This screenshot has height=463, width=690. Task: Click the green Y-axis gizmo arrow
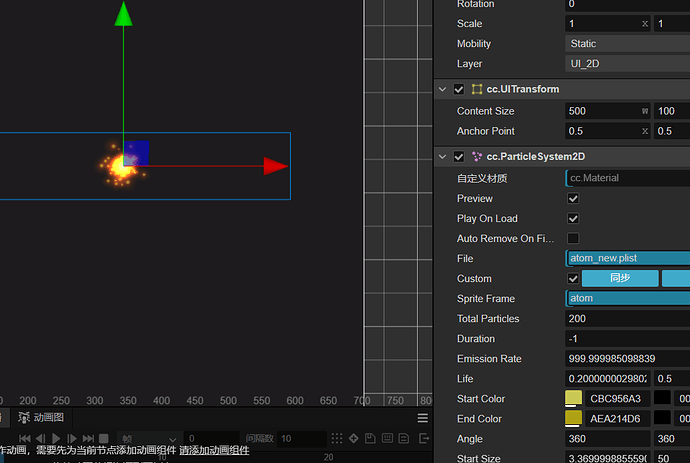[x=123, y=14]
